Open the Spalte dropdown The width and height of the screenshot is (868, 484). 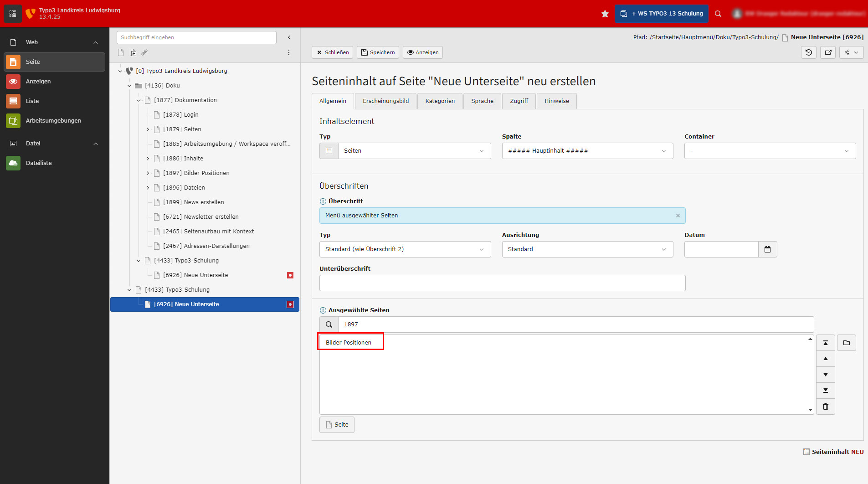pyautogui.click(x=587, y=151)
